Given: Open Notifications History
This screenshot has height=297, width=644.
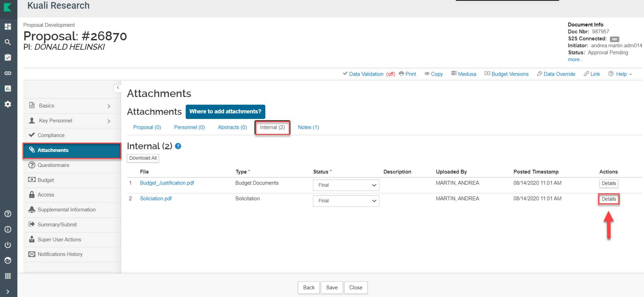Looking at the screenshot, I should [x=72, y=254].
